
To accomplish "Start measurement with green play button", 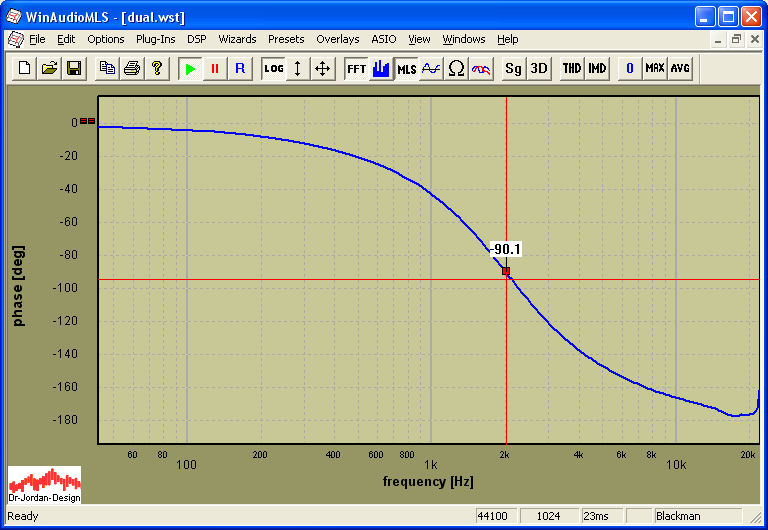I will pyautogui.click(x=190, y=68).
